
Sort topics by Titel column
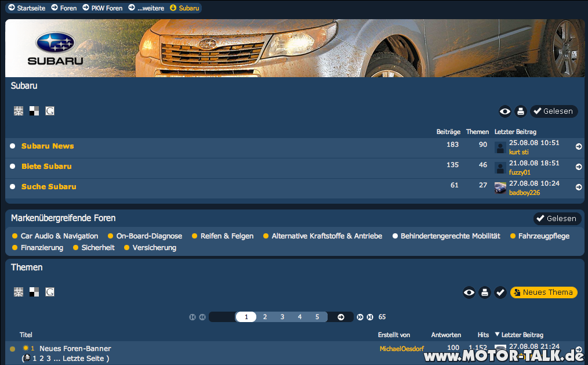[x=26, y=335]
